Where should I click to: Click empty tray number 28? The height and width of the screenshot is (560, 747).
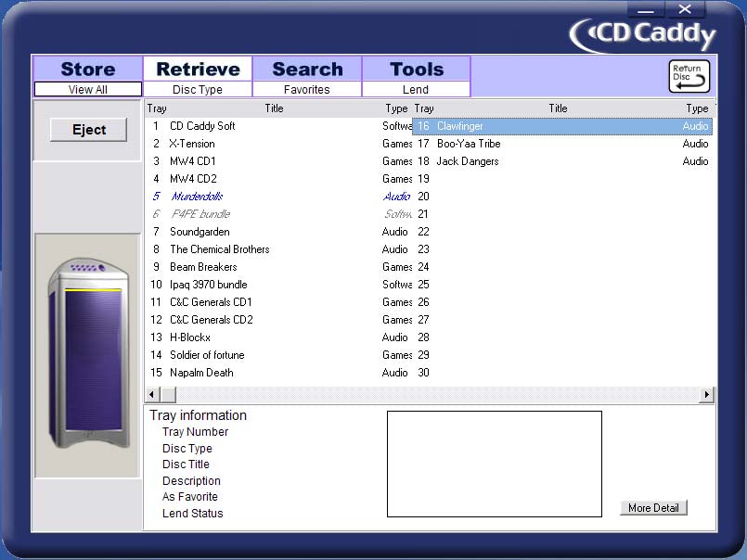pyautogui.click(x=423, y=337)
